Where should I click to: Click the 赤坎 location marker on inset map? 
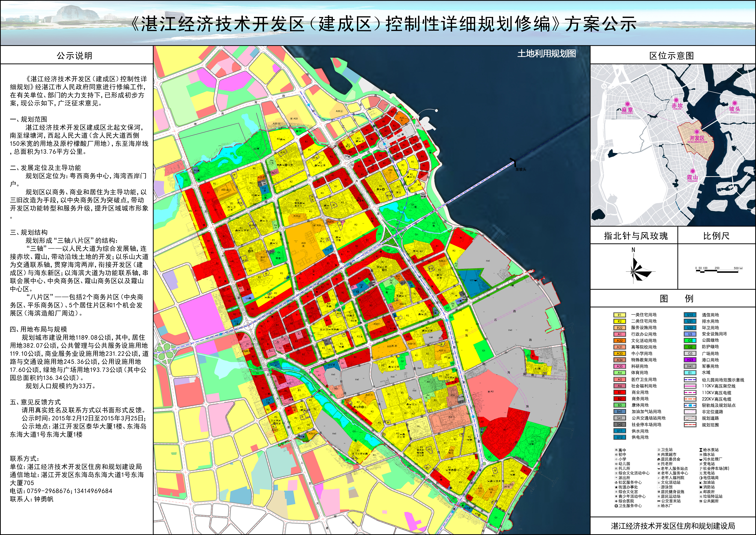tap(676, 100)
